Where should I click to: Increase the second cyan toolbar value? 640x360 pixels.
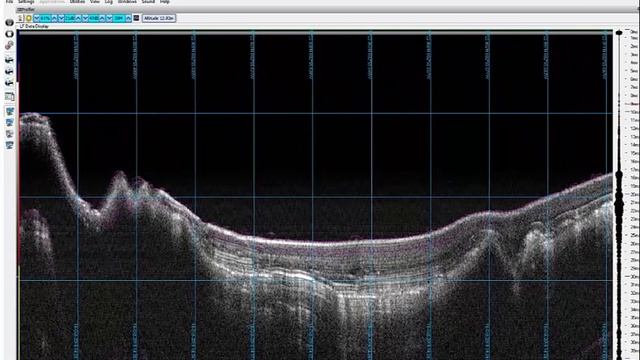tap(78, 18)
